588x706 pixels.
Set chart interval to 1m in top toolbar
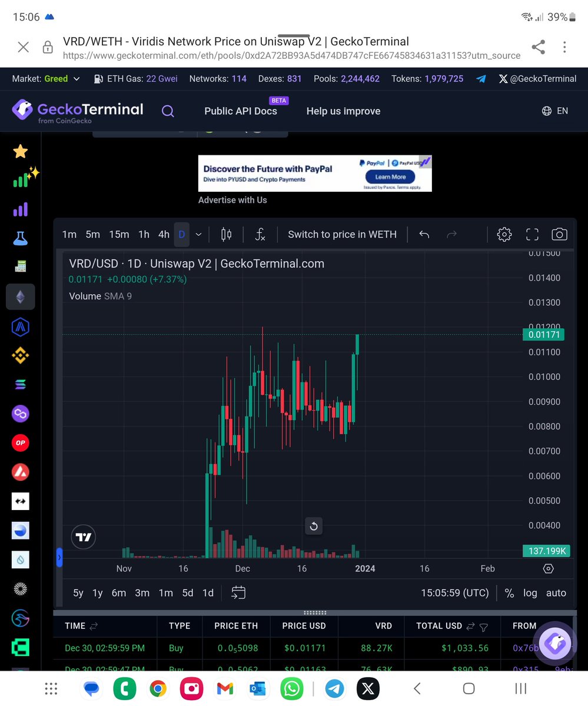tap(69, 234)
